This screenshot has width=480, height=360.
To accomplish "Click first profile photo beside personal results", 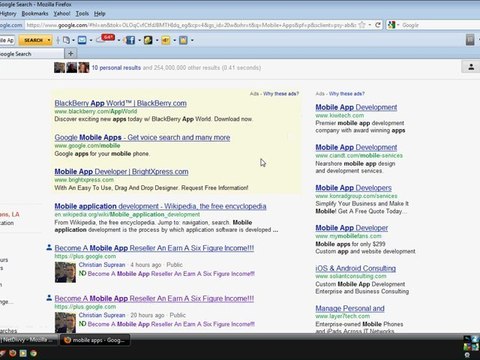I will pyautogui.click(x=60, y=68).
